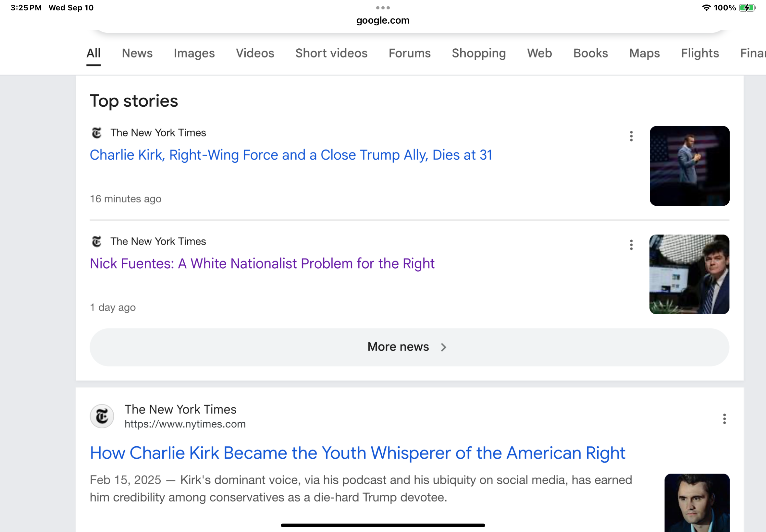Image resolution: width=766 pixels, height=532 pixels.
Task: Open the portrait thumbnail on Youth Whisperer result
Action: pyautogui.click(x=697, y=503)
